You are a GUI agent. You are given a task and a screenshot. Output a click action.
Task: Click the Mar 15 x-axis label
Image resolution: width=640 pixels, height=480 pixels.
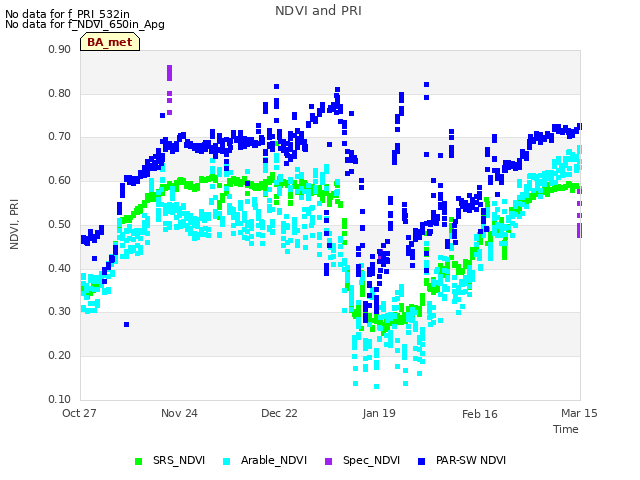[x=579, y=413]
